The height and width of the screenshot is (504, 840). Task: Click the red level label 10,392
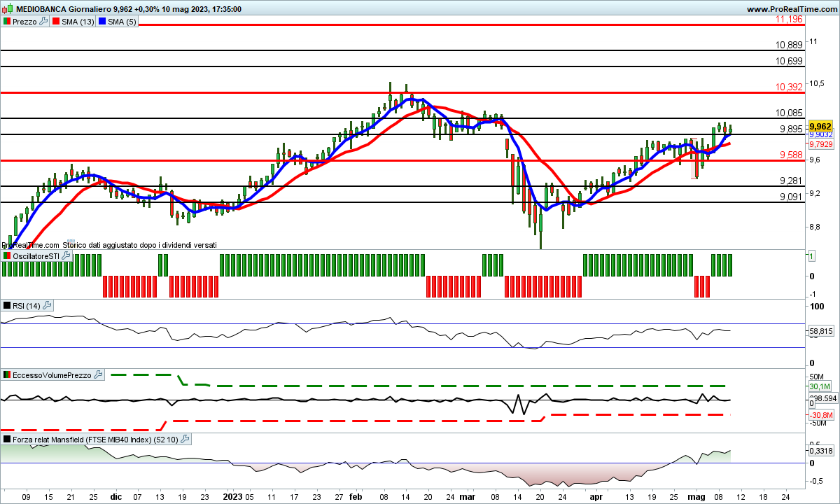789,87
